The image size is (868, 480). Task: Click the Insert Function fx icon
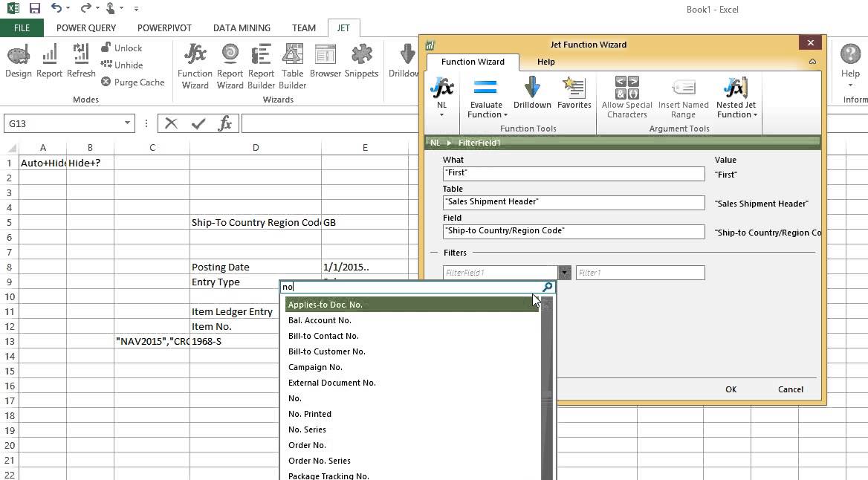click(224, 123)
